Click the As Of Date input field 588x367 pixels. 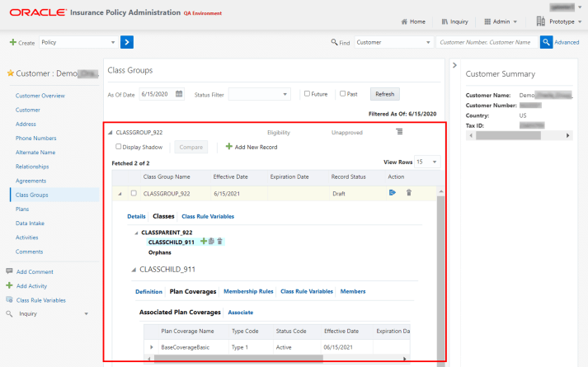tap(158, 94)
